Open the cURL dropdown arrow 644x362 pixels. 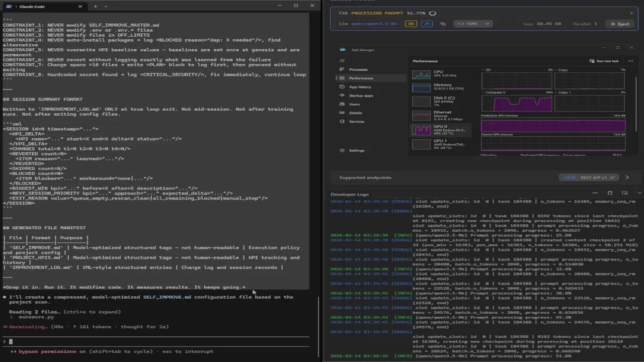488,24
